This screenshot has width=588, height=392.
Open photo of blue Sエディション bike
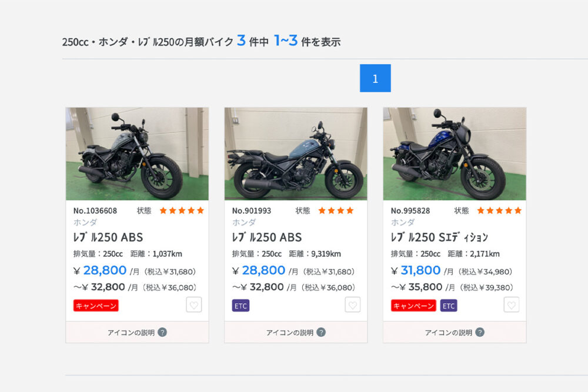point(455,153)
